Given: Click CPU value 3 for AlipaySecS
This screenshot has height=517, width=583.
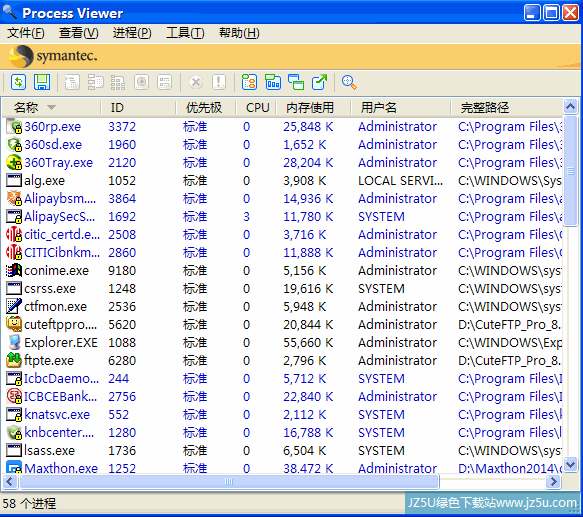Looking at the screenshot, I should [x=246, y=217].
